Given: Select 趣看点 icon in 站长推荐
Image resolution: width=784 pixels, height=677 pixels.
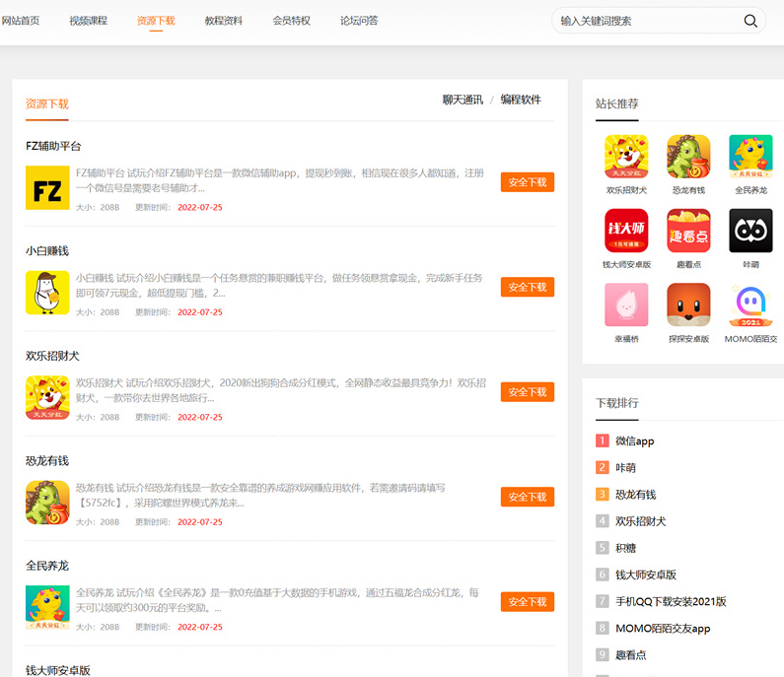Looking at the screenshot, I should click(688, 231).
